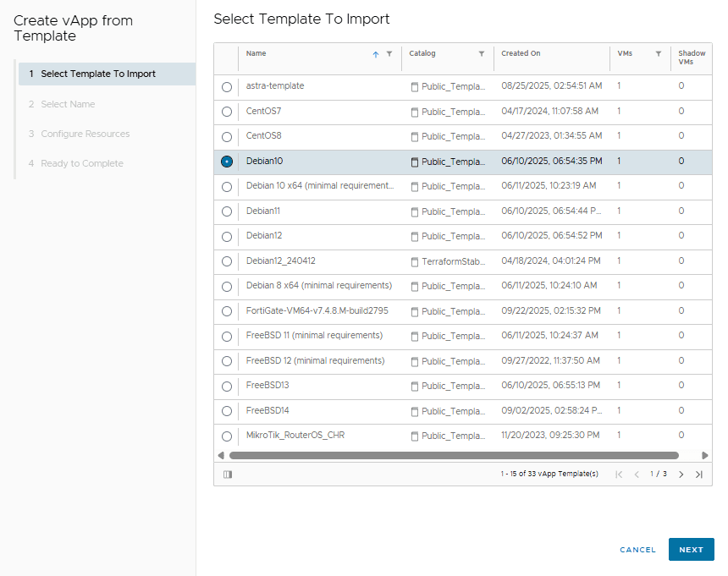
Task: Click the scroll right arrow of the table
Action: coord(705,455)
